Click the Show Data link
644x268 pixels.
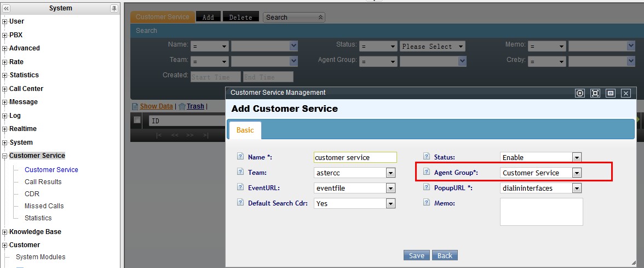(156, 106)
